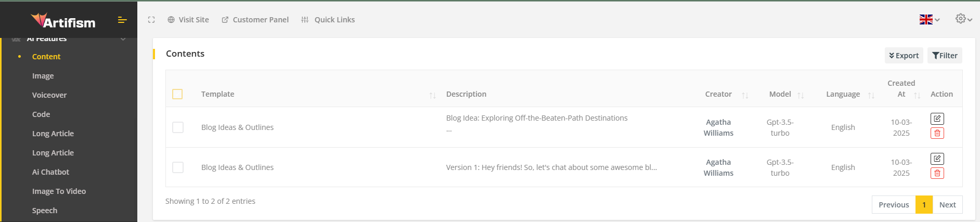Image resolution: width=980 pixels, height=222 pixels.
Task: Check the second row's checkbox
Action: tap(178, 167)
